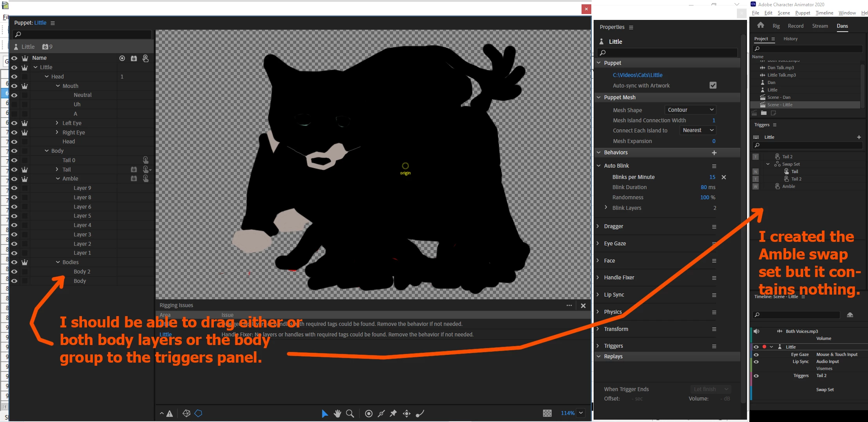Expand the Left Eye group

click(x=57, y=123)
